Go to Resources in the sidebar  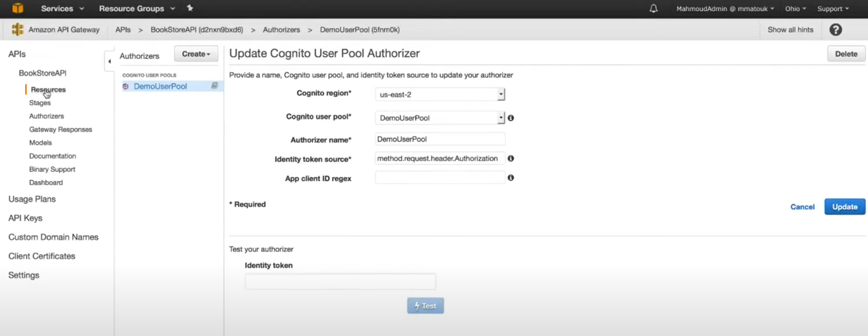48,89
